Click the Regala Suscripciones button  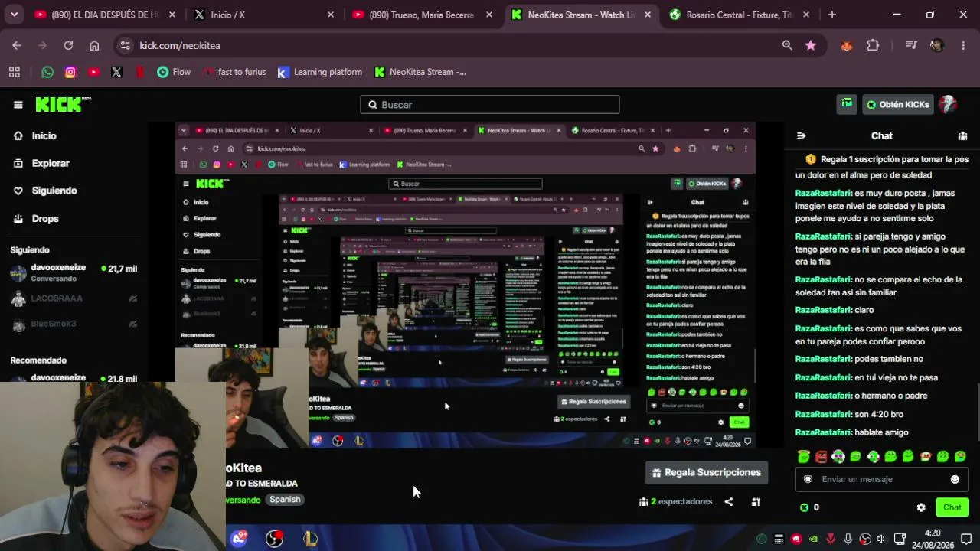click(x=707, y=472)
